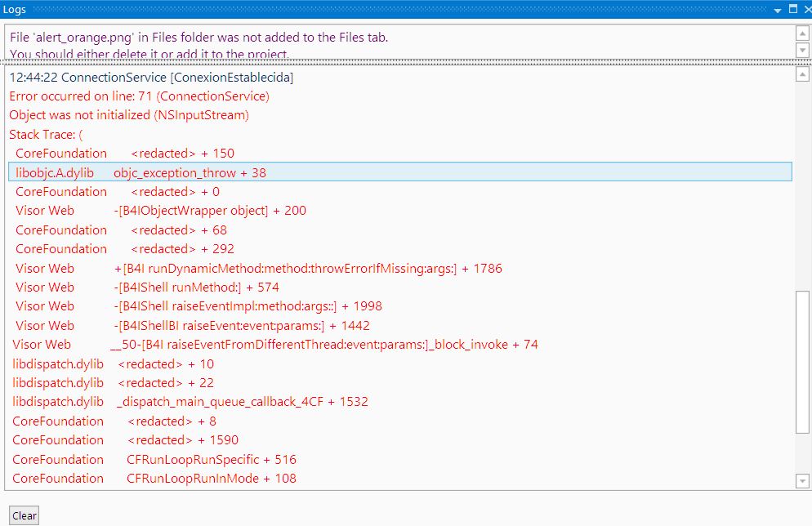
Task: Select the 'libdispatch.dylib <redacted> + 10' row
Action: pos(400,364)
